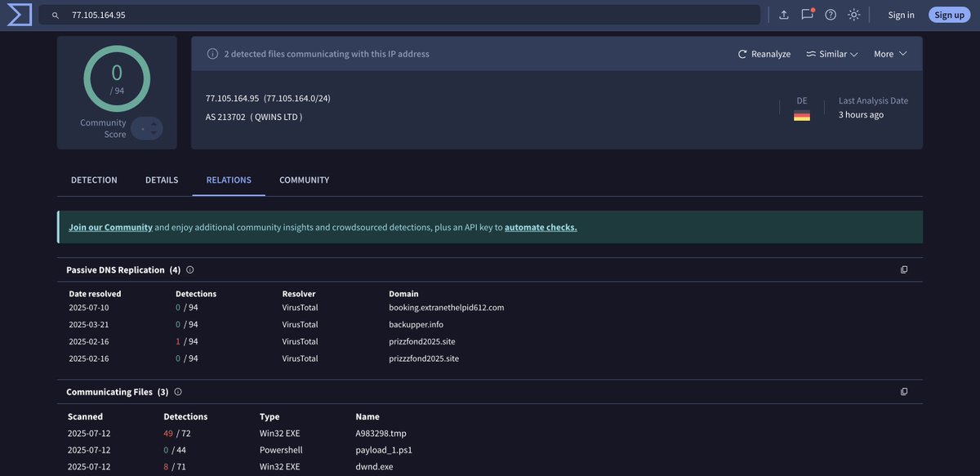This screenshot has width=980, height=476.
Task: Click the Date resolved column header
Action: [x=95, y=294]
